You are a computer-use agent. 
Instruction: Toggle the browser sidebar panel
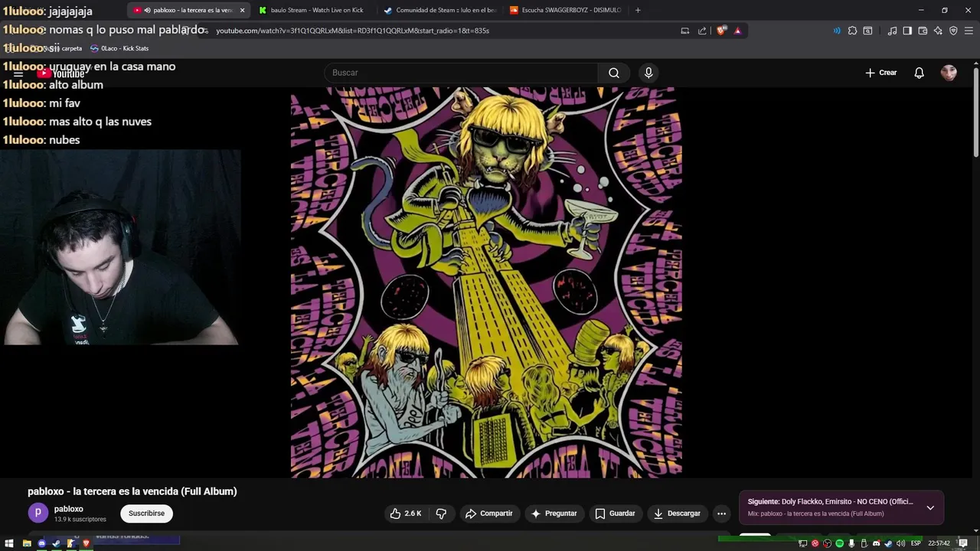coord(907,31)
